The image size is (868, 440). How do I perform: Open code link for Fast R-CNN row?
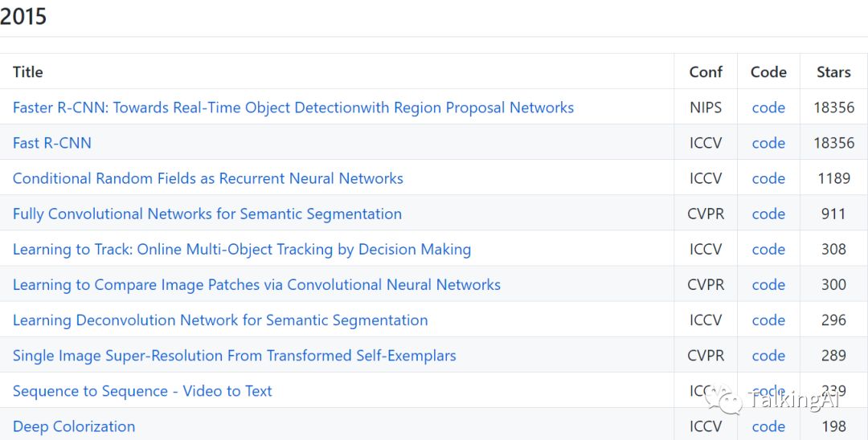pyautogui.click(x=768, y=143)
